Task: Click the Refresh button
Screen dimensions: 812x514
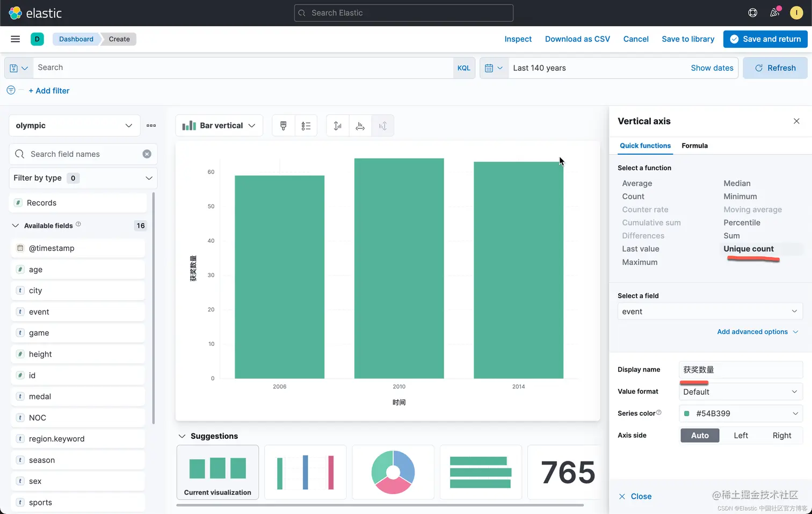Action: (775, 68)
